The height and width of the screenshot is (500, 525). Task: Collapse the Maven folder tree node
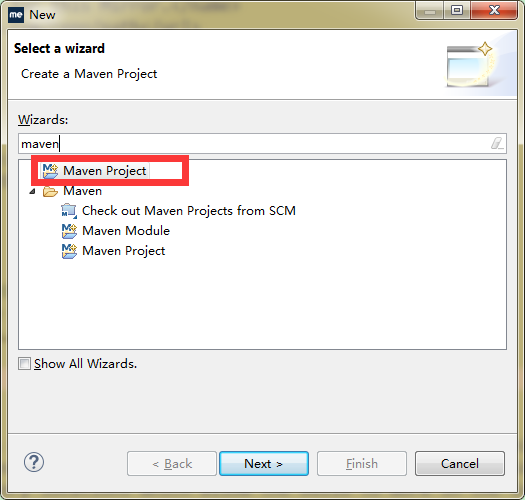pos(32,191)
